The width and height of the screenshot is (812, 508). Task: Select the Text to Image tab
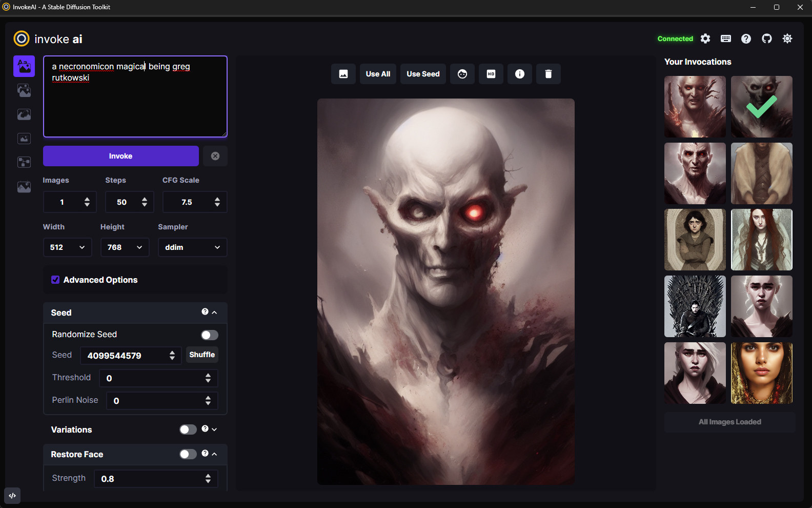[24, 66]
